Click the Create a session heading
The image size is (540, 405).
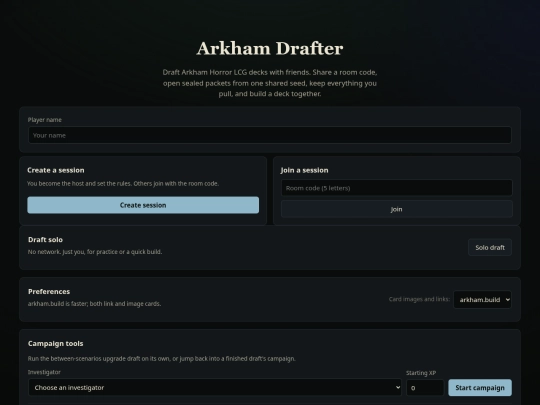[56, 170]
